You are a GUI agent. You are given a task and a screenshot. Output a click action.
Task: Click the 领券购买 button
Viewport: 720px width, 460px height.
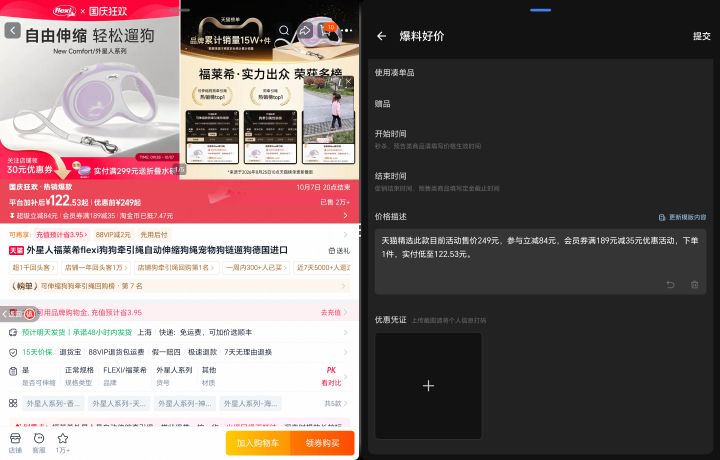point(322,443)
